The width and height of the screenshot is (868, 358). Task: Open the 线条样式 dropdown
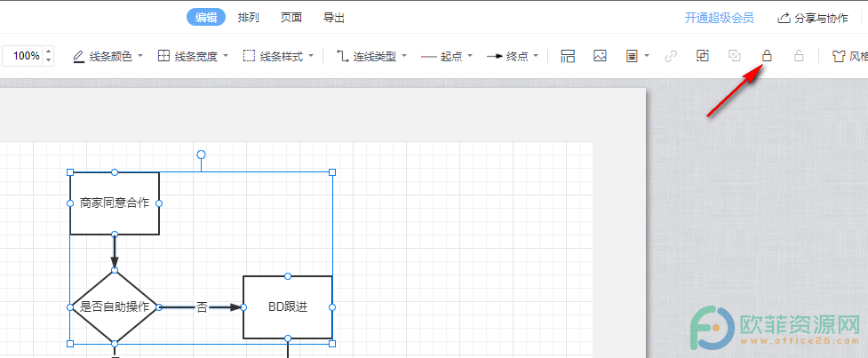point(279,56)
